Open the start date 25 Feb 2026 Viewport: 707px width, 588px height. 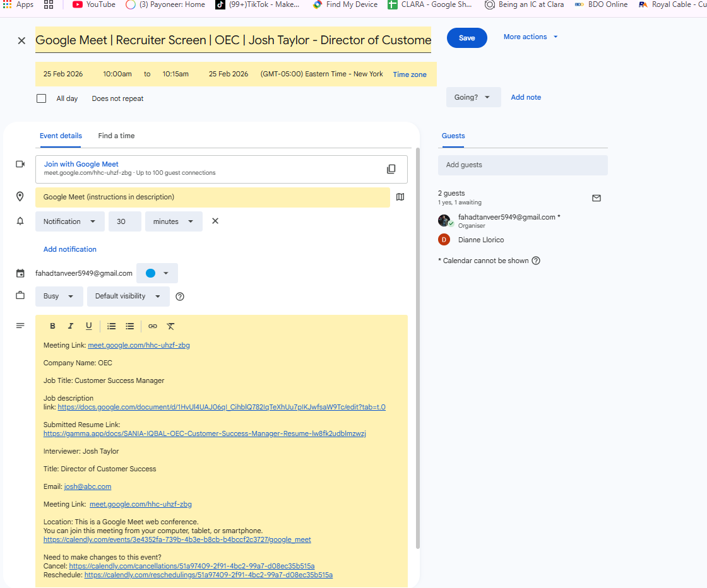click(63, 74)
